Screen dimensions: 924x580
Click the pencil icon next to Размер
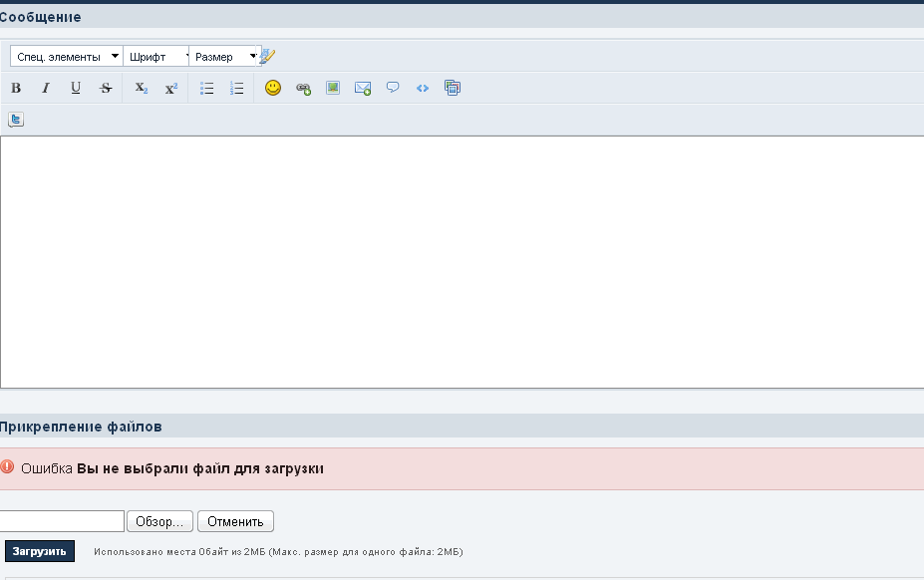(267, 56)
